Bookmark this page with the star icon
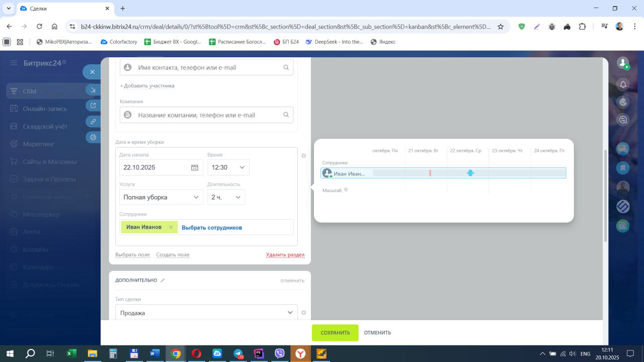 501,27
